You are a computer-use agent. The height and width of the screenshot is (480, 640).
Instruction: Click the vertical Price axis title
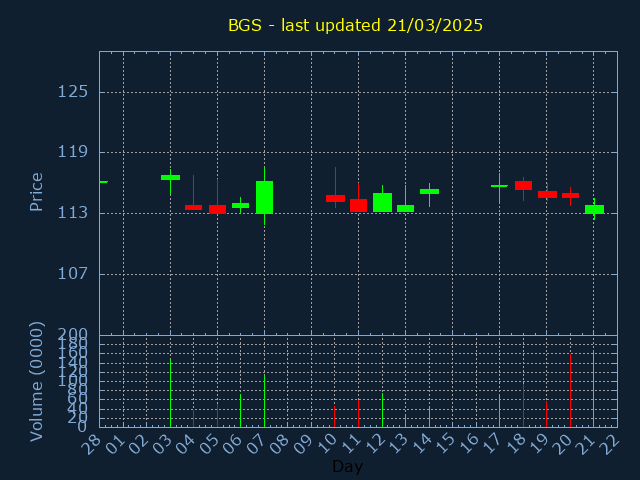[36, 192]
